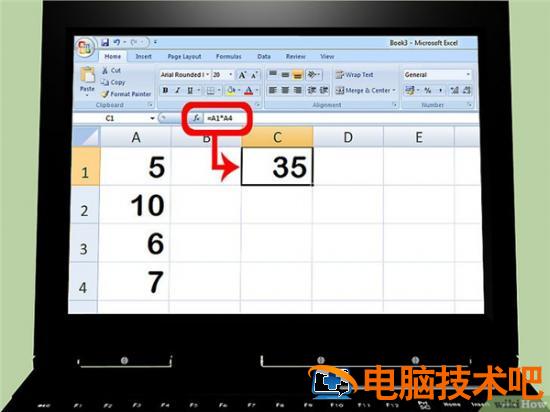Undo the last action

(117, 42)
